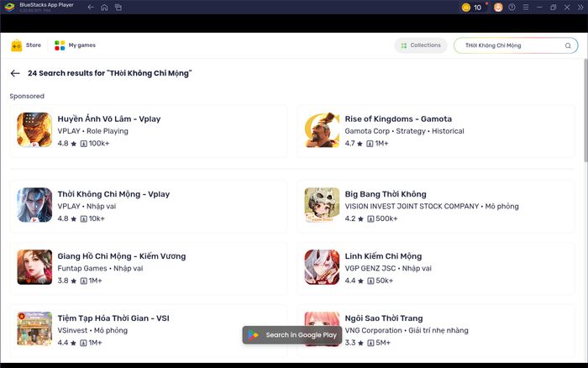Select Big Bang Thời Không title
Viewport: 588px width, 368px height.
pyautogui.click(x=386, y=194)
